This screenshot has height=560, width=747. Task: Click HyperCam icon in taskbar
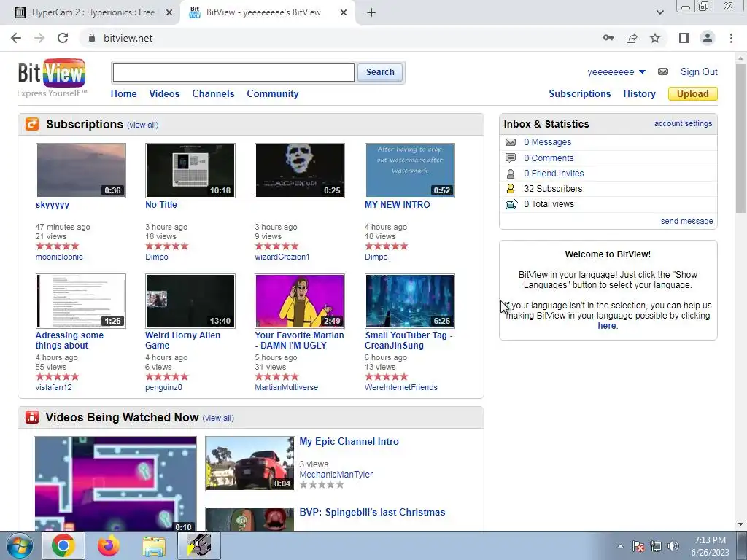click(x=199, y=545)
